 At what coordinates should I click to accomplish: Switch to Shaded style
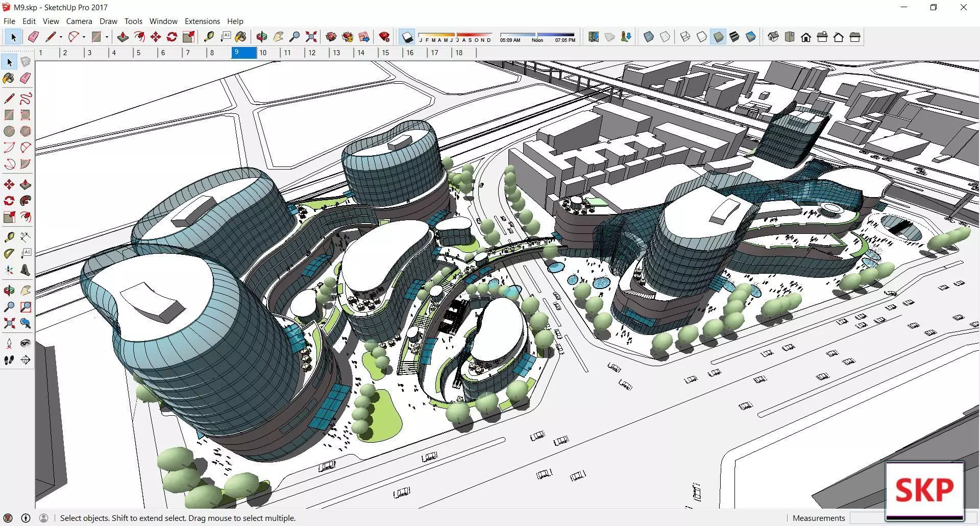tap(718, 37)
